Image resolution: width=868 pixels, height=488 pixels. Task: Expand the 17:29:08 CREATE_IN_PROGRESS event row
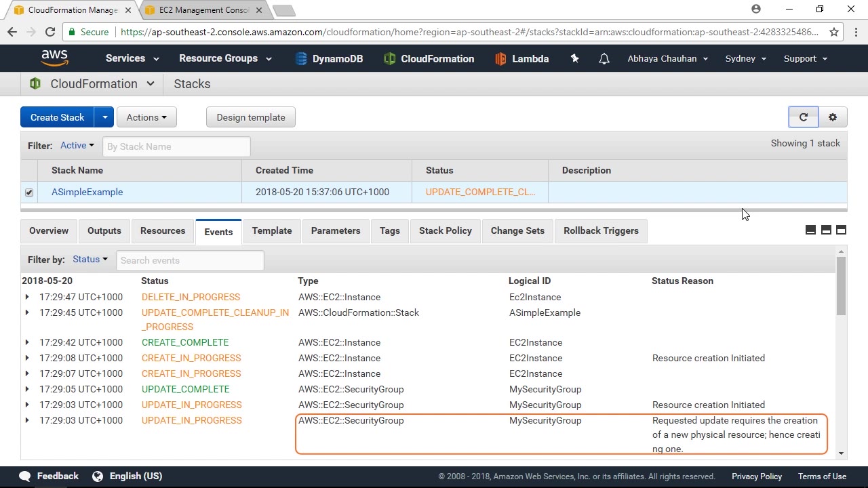tap(27, 358)
